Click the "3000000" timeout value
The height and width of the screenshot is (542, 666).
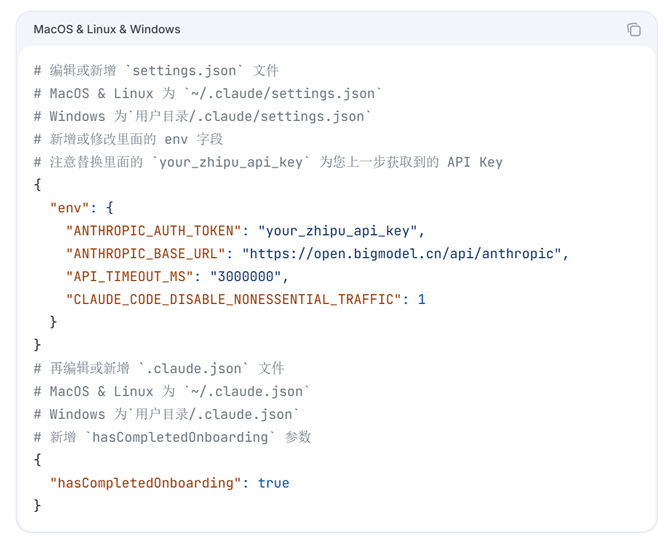click(246, 277)
